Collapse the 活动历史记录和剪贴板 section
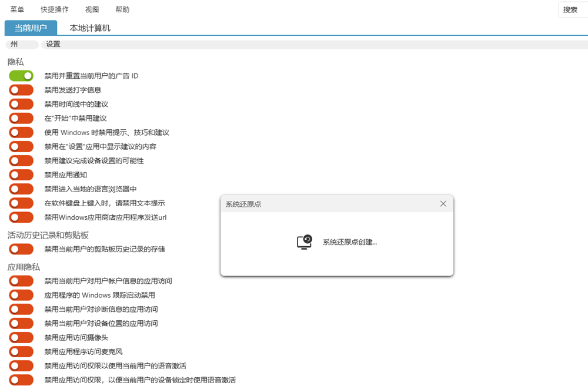Image resolution: width=588 pixels, height=386 pixels. [x=48, y=235]
